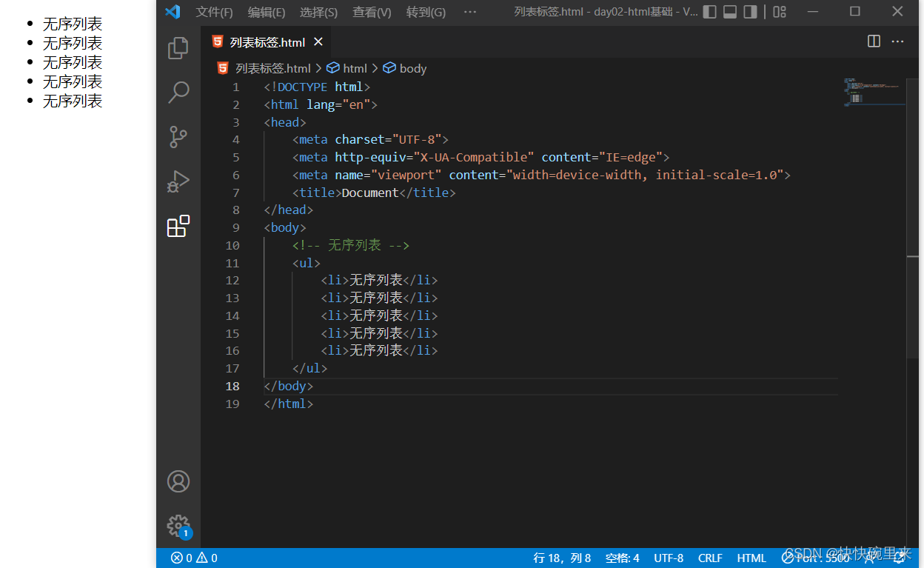The image size is (924, 568).
Task: Click the <title>Document</title> line
Action: click(374, 193)
